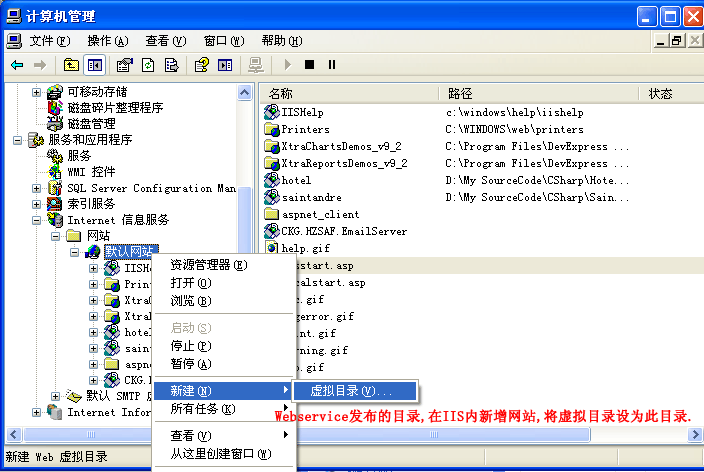Expand the SQL Server Configuration Manager node
Image resolution: width=704 pixels, height=472 pixels.
pos(38,188)
